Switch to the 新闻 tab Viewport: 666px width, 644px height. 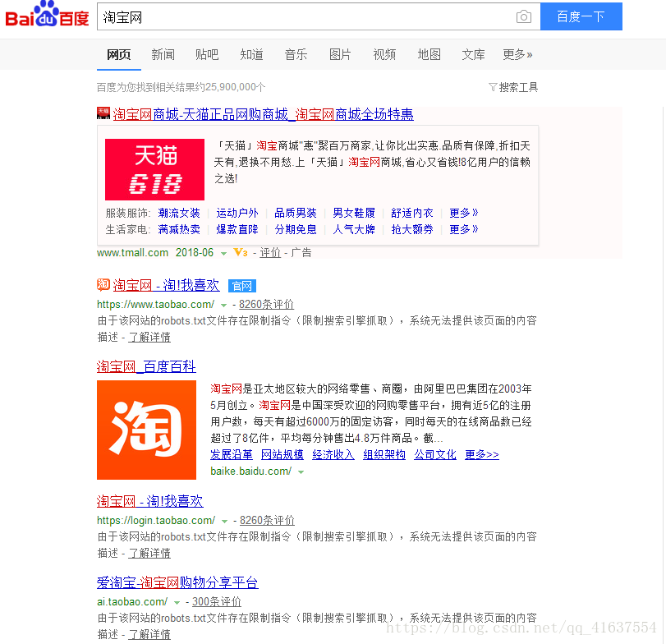coord(163,54)
